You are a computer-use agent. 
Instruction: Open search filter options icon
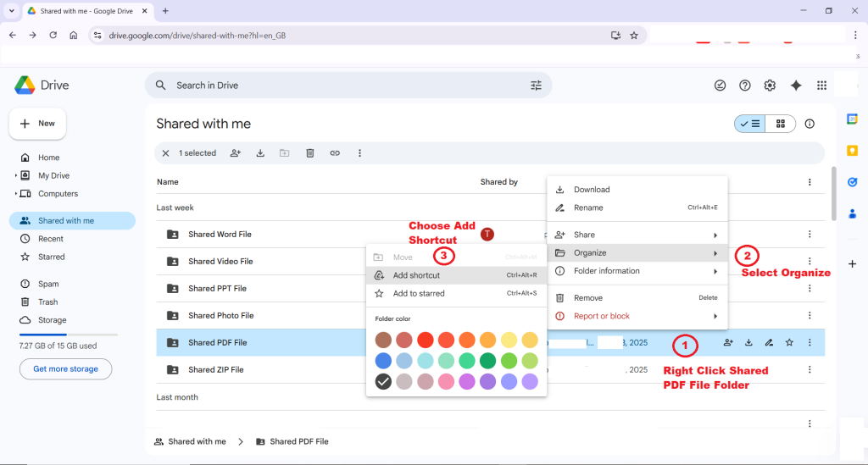(536, 86)
